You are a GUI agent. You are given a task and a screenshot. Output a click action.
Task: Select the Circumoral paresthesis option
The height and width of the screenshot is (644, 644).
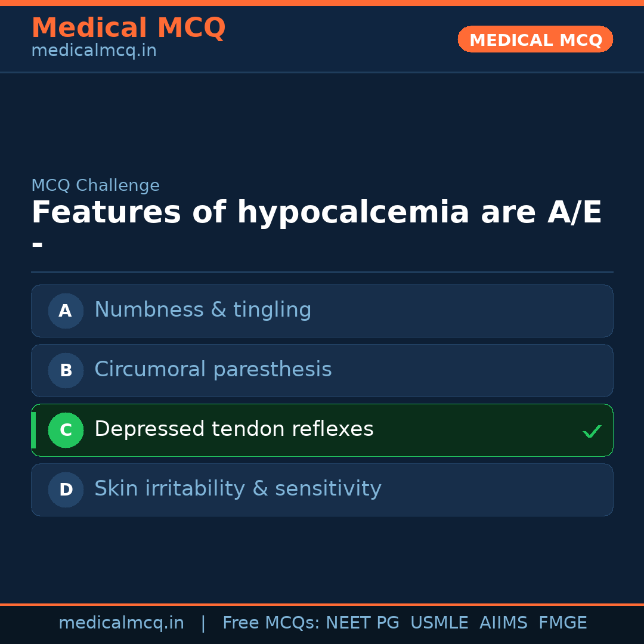pos(213,370)
